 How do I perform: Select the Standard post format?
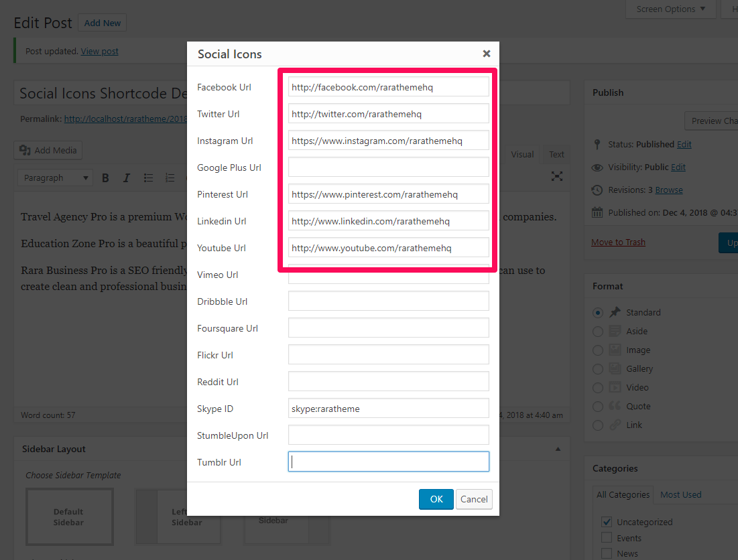pyautogui.click(x=598, y=313)
